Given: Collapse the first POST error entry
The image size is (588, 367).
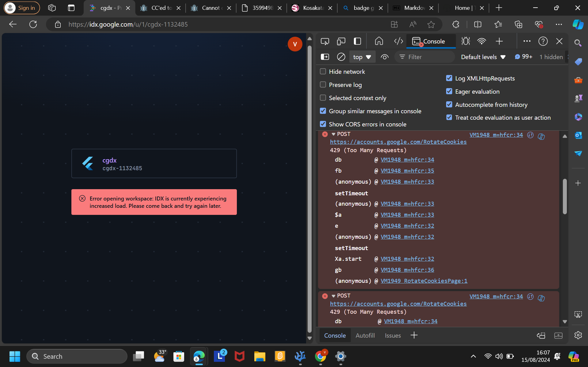Looking at the screenshot, I should click(333, 134).
